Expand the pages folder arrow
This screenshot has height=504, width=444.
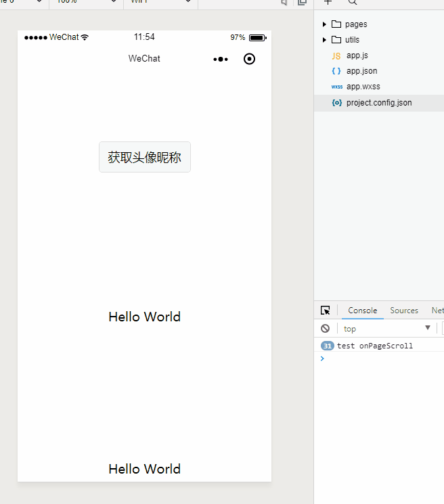(x=324, y=24)
